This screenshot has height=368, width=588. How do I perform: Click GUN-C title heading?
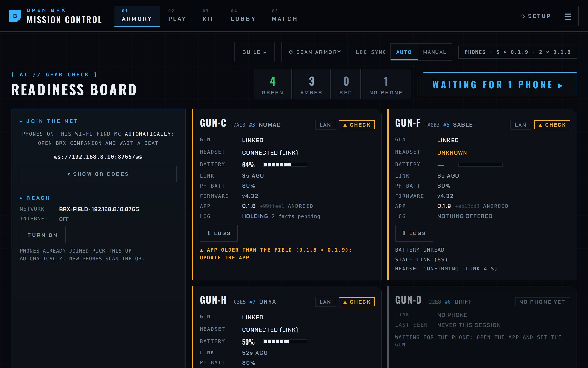point(213,123)
